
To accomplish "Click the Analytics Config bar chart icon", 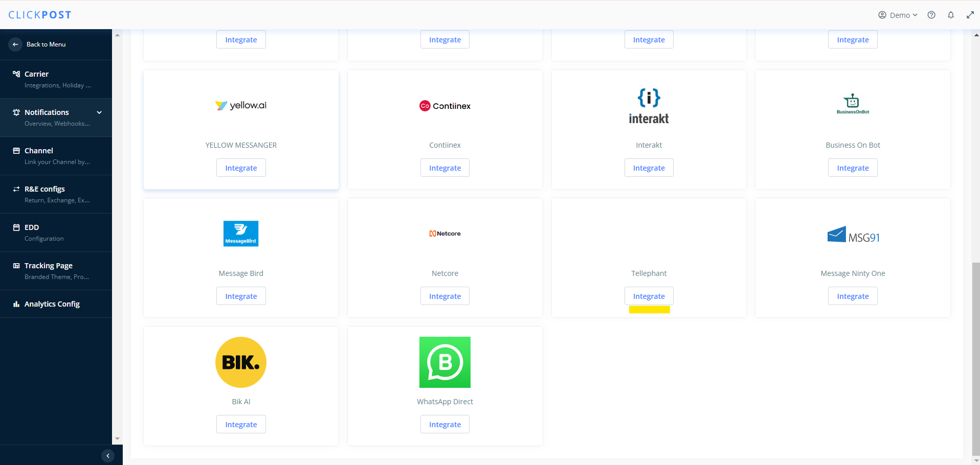I will (x=16, y=304).
